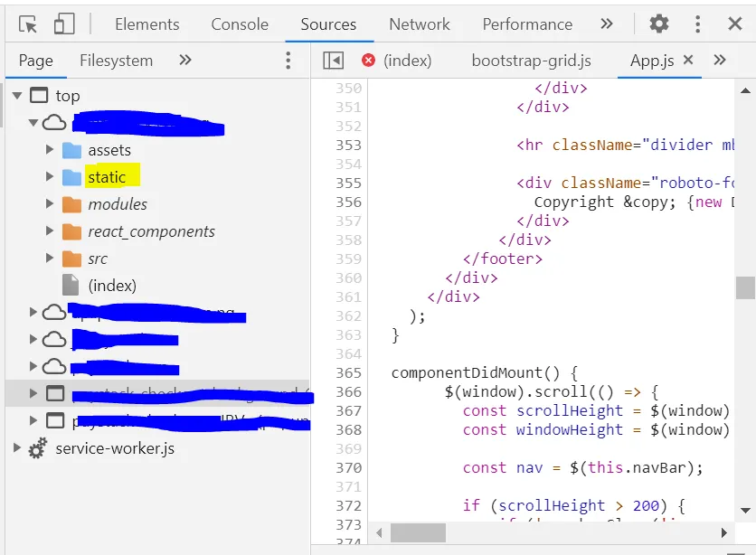
Task: Click the code editor scroll down arrow
Action: pos(745,511)
